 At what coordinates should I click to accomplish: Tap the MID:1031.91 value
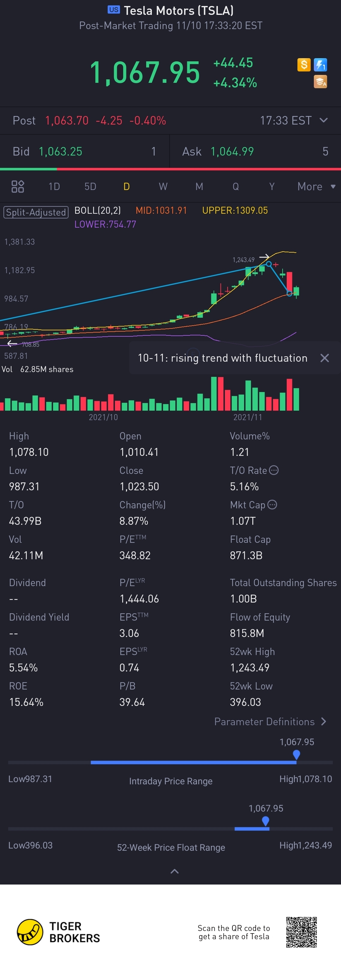pyautogui.click(x=161, y=210)
